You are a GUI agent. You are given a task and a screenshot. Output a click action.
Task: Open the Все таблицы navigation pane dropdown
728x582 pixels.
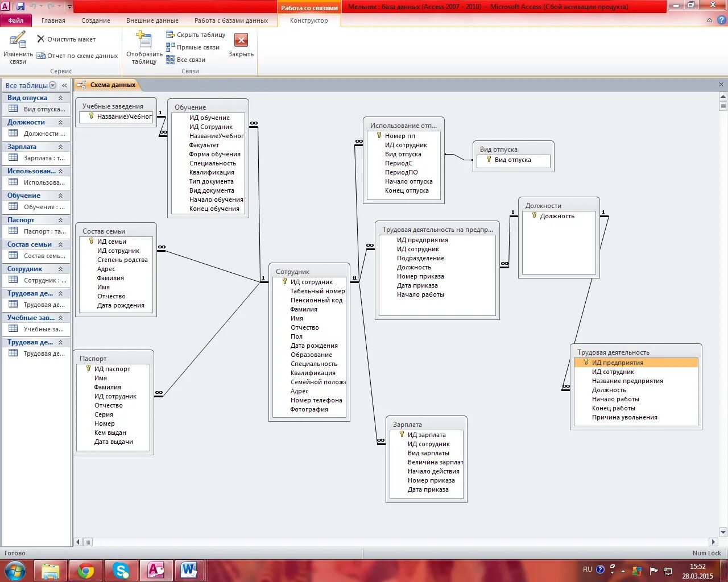[x=53, y=85]
